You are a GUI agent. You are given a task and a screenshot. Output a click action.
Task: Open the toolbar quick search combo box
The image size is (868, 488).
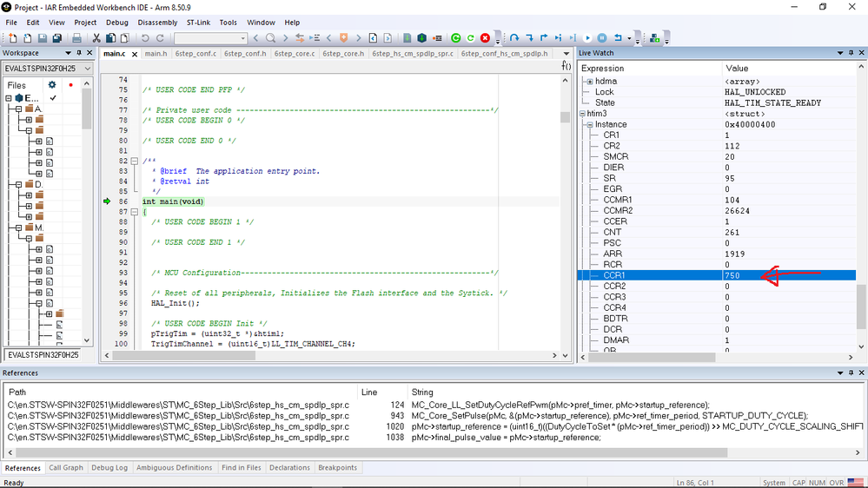(x=210, y=37)
